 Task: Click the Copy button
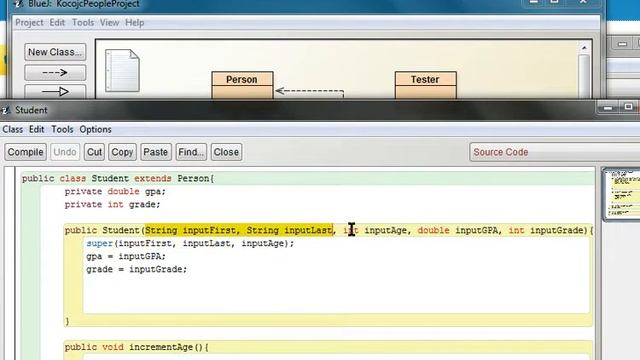pyautogui.click(x=122, y=152)
